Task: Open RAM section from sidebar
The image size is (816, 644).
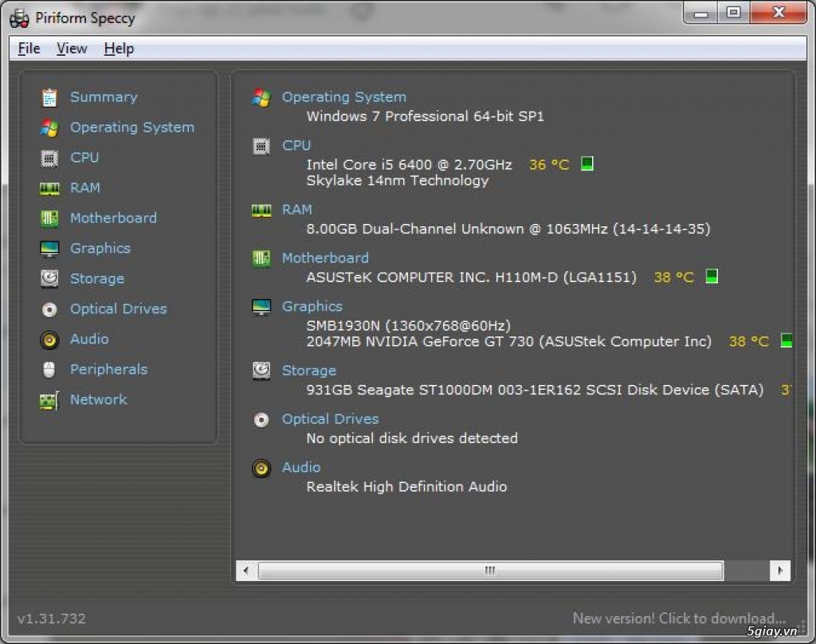Action: [x=85, y=187]
